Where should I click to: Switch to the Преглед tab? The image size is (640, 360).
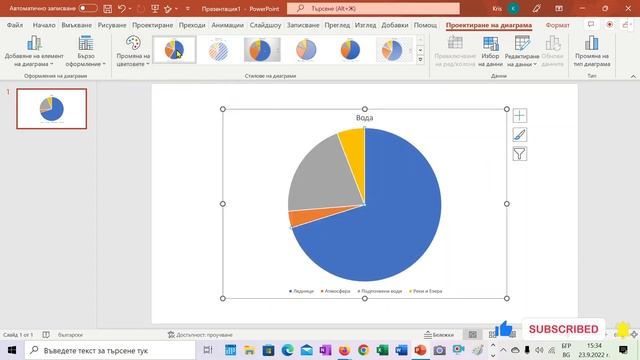click(337, 25)
